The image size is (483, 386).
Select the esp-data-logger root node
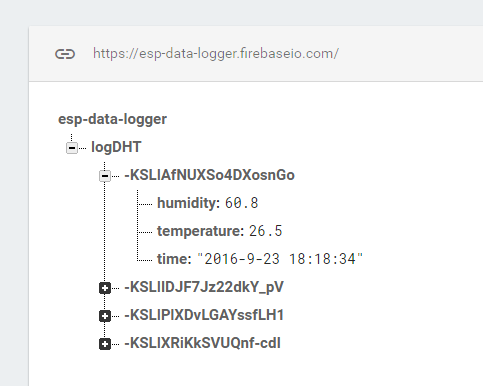click(x=112, y=119)
